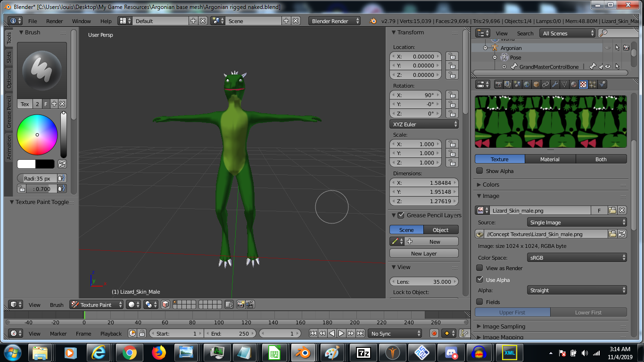This screenshot has height=362, width=644.
Task: Enable the Show Alpha checkbox
Action: [x=479, y=171]
